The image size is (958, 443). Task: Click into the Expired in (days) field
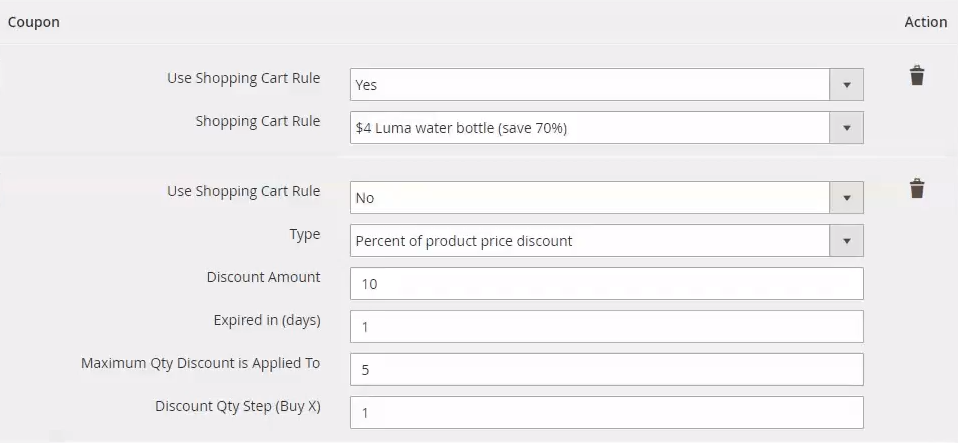(606, 327)
